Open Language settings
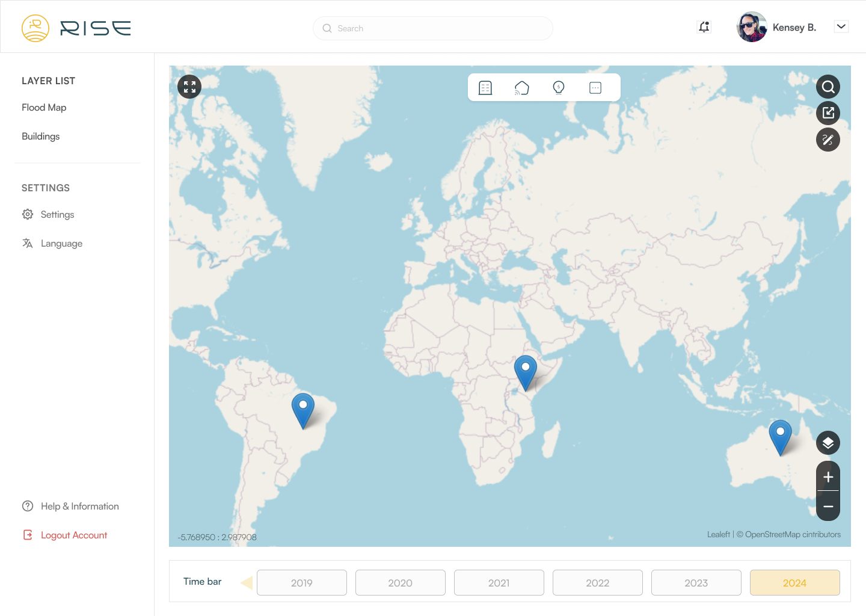Viewport: 866px width, 616px height. click(61, 244)
